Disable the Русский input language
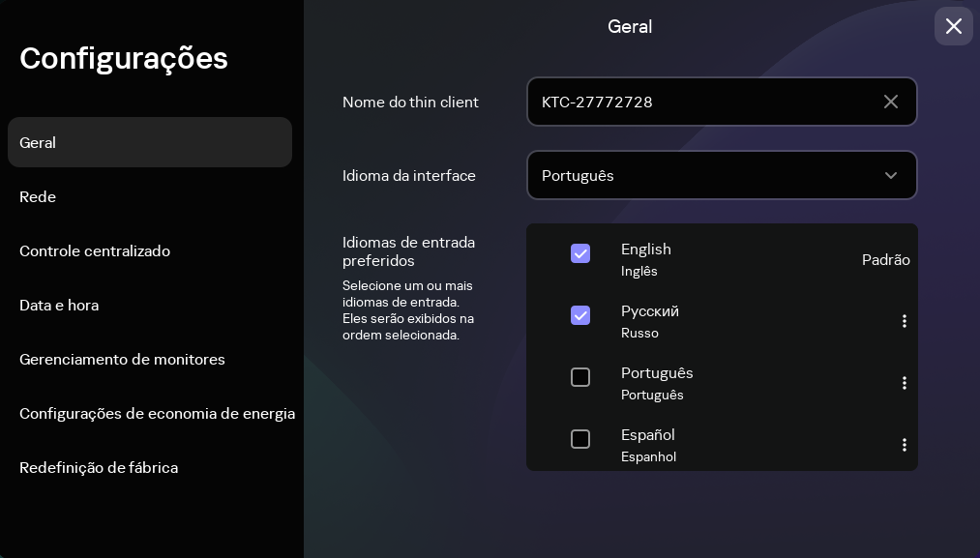Screen dimensions: 980x558 click(580, 315)
